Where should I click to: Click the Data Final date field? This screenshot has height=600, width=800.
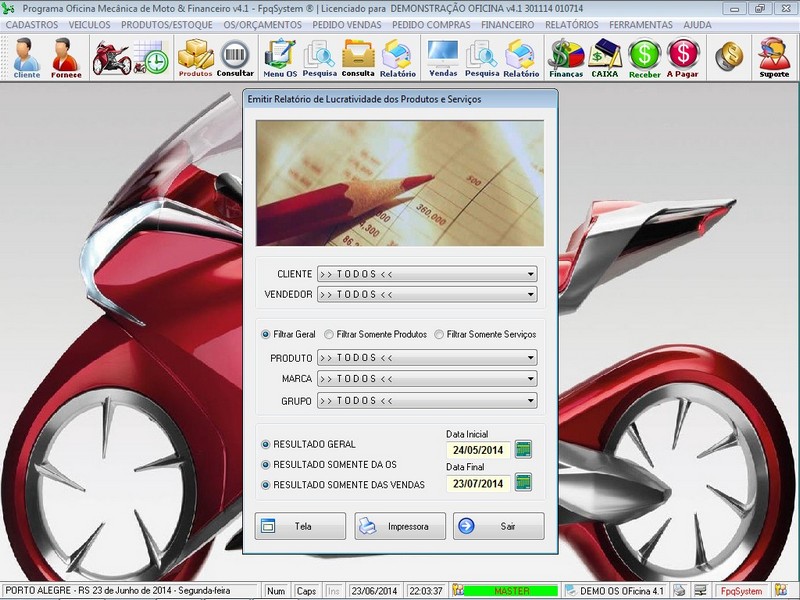(478, 483)
